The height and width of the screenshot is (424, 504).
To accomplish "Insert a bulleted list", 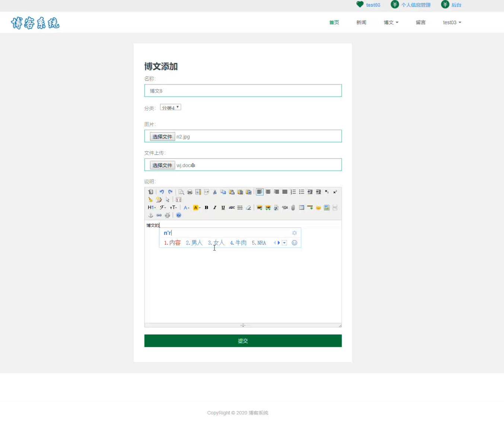I will (x=302, y=192).
